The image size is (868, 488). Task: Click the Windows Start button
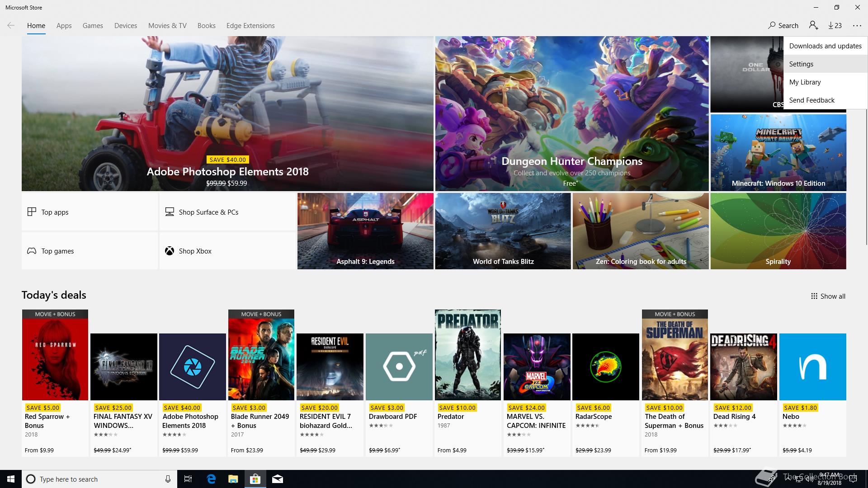(x=11, y=479)
